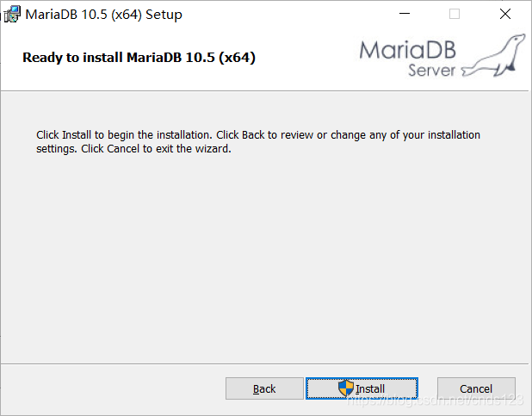532x416 pixels.
Task: Click empty title bar space beside the title
Action: (x=288, y=15)
